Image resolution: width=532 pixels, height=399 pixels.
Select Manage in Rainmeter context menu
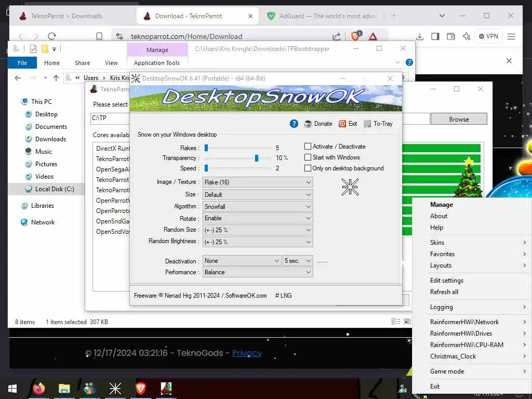point(442,205)
